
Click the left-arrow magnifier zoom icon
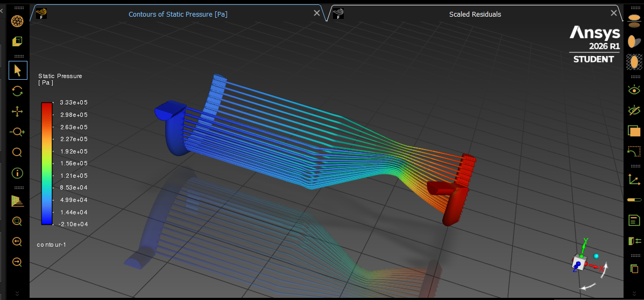tap(17, 242)
